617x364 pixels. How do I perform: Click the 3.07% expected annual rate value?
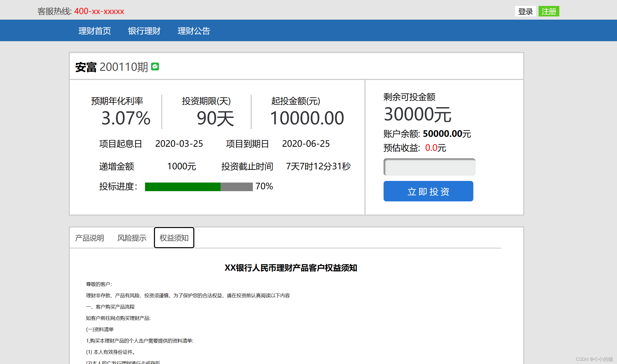coord(126,118)
